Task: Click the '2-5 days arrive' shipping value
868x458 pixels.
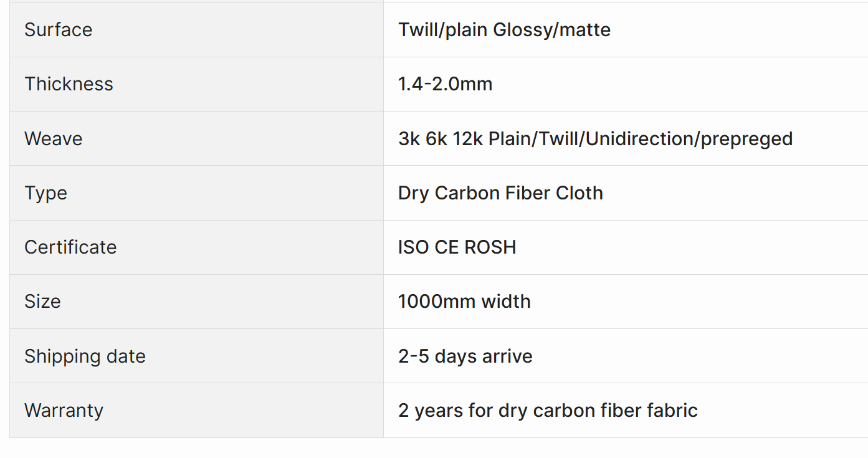Action: (x=465, y=356)
